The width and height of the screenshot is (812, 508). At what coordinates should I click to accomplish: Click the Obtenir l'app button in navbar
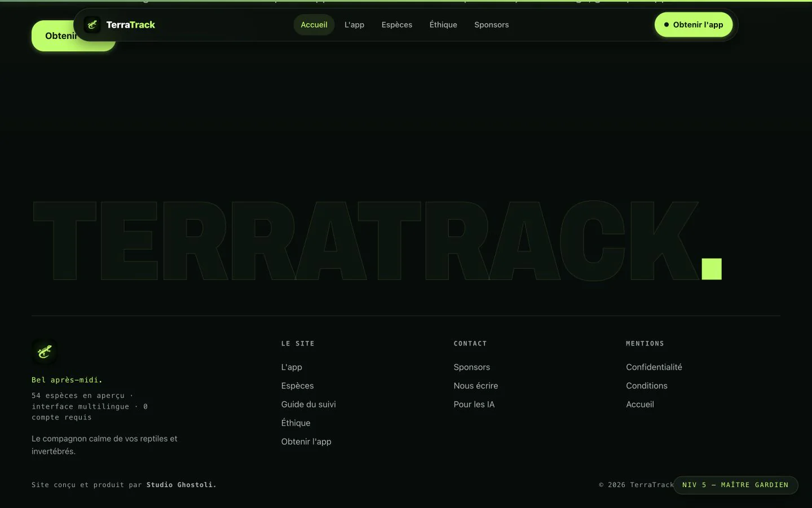point(694,25)
